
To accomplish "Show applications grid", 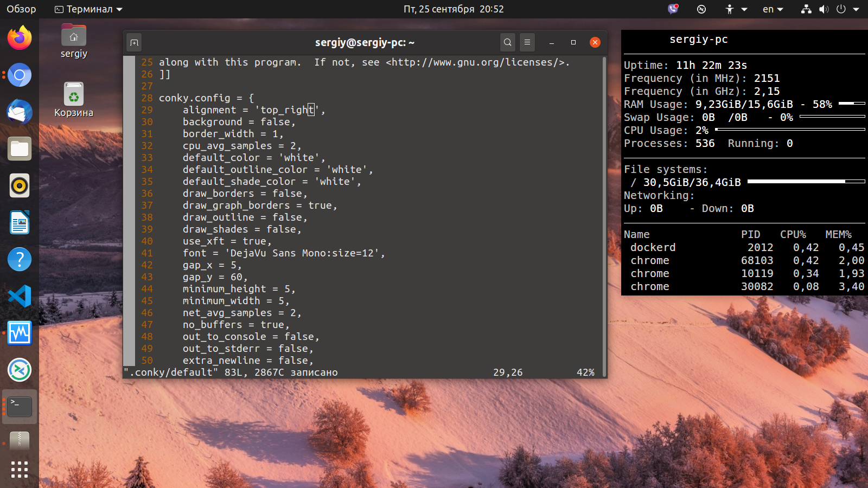I will [20, 470].
